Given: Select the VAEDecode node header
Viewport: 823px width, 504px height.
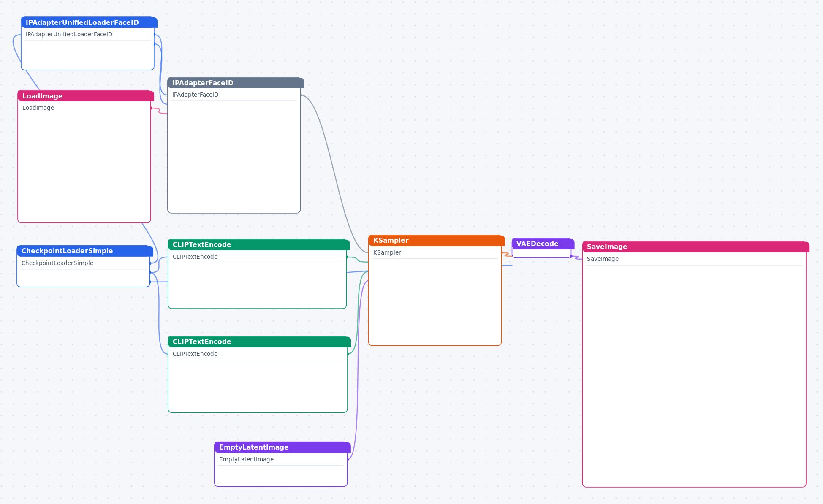Looking at the screenshot, I should [543, 244].
